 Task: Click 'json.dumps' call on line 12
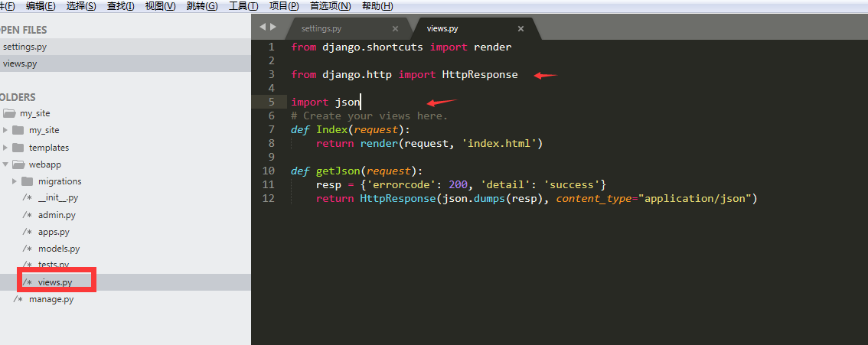(x=473, y=198)
